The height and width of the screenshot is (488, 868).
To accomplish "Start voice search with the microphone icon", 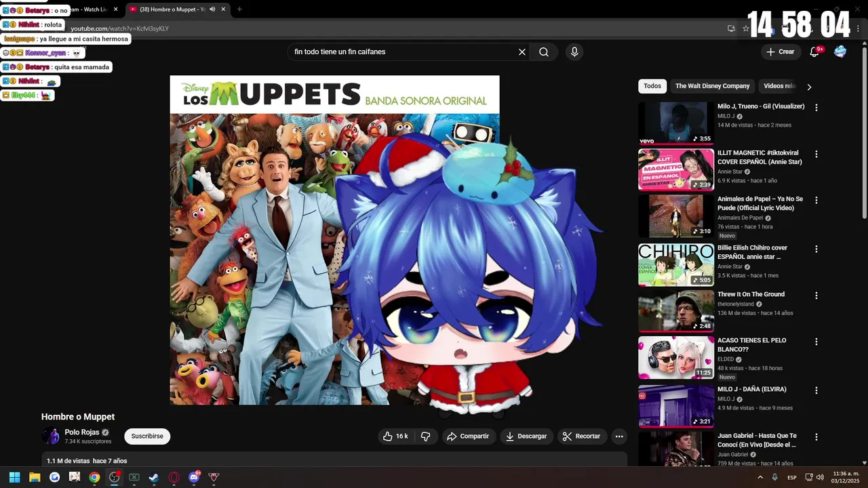I will coord(574,52).
